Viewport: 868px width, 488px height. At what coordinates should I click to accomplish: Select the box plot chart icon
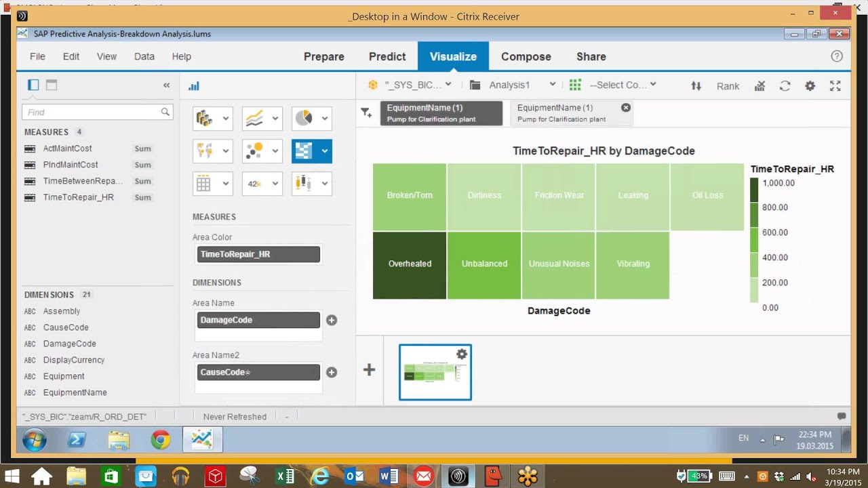[303, 184]
